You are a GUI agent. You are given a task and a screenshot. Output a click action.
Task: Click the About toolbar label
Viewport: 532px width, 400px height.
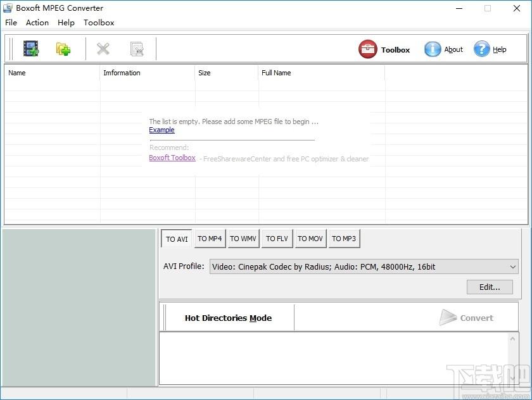tap(453, 49)
